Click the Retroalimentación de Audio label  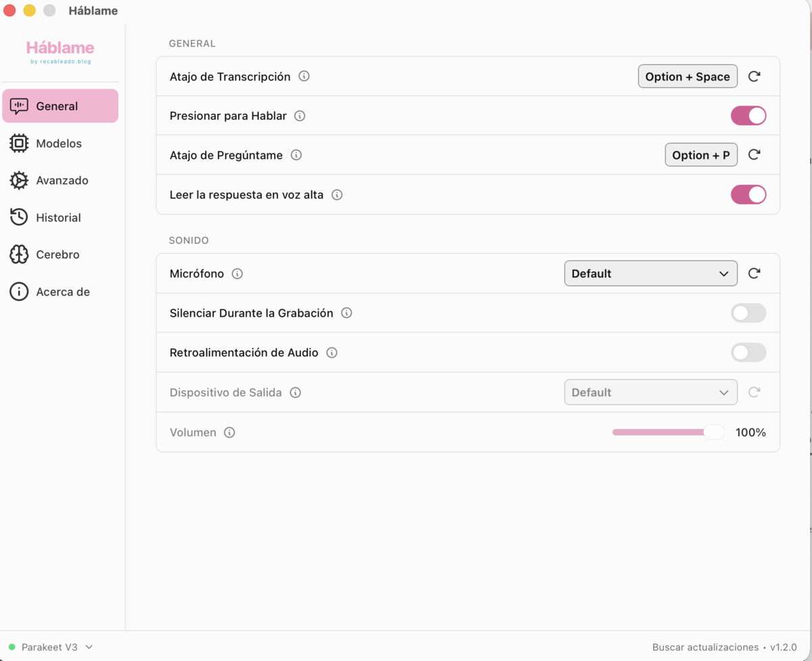coord(244,352)
